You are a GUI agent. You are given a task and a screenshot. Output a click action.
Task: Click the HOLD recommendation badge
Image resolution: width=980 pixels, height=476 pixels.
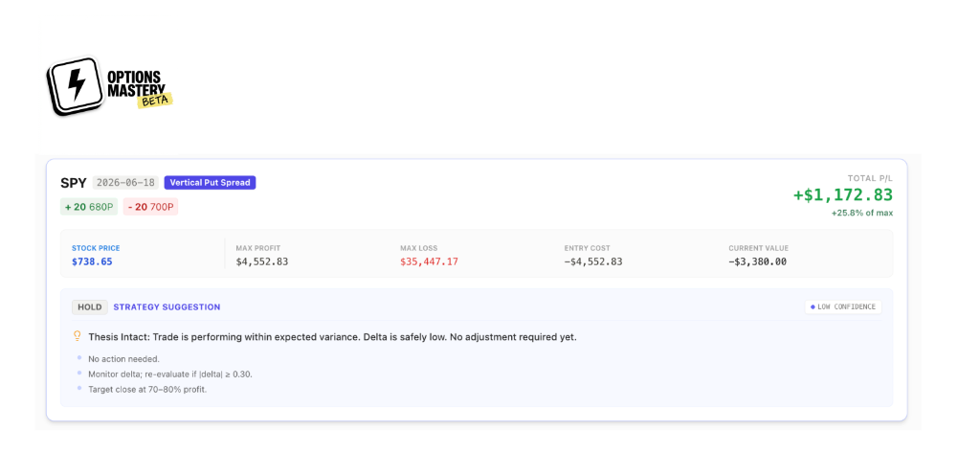coord(90,307)
